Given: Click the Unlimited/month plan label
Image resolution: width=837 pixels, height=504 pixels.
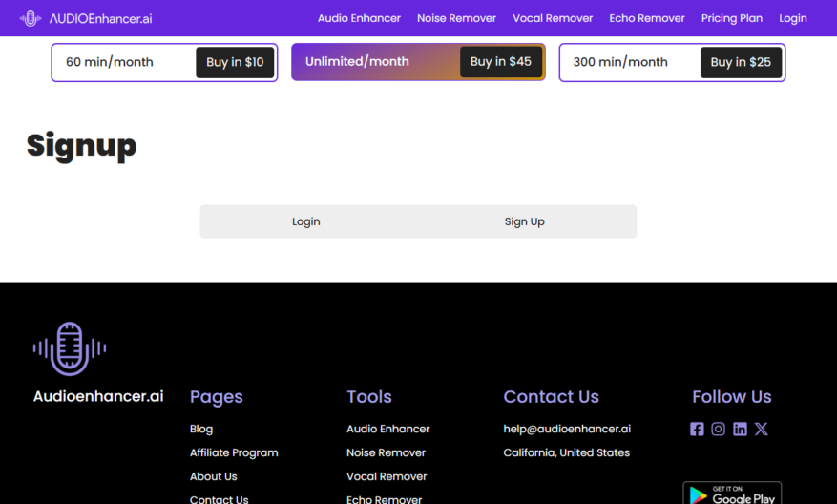Looking at the screenshot, I should pos(357,61).
